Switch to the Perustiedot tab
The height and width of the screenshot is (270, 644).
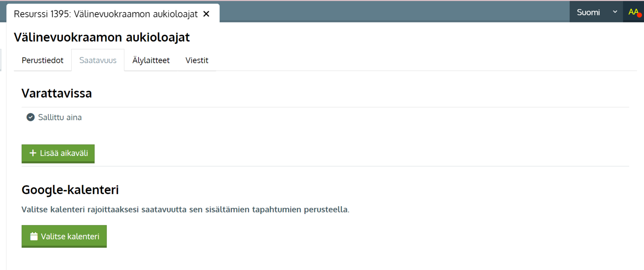coord(43,60)
